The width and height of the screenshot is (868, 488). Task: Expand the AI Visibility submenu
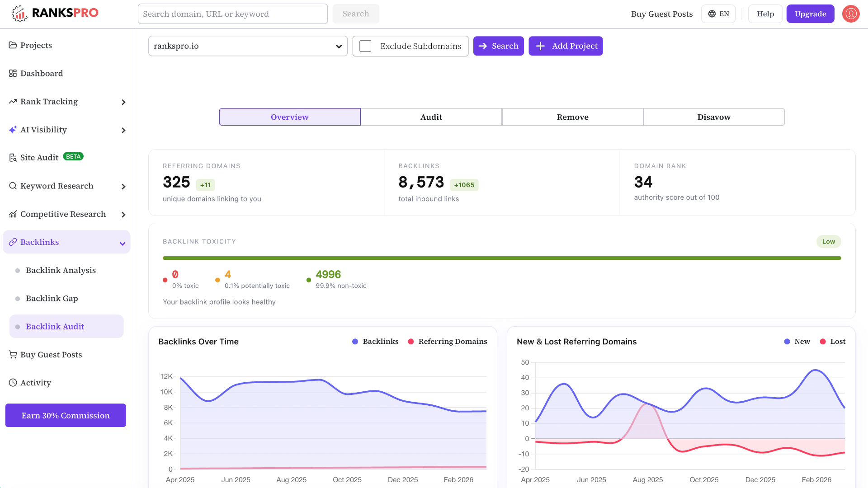(123, 130)
